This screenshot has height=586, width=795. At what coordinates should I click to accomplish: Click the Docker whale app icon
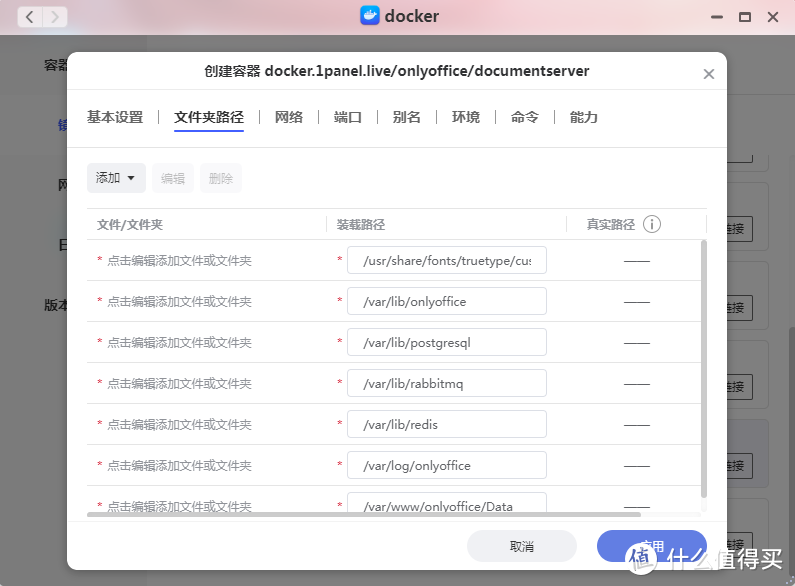point(369,16)
